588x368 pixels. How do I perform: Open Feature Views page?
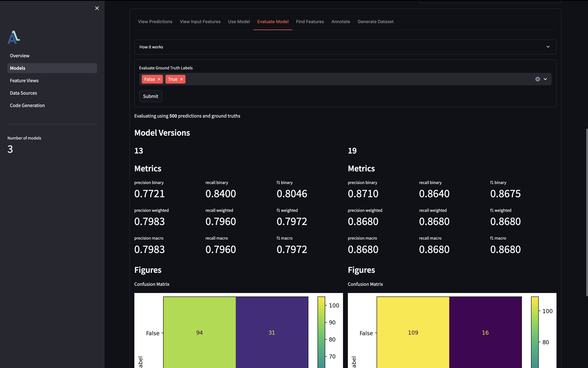pyautogui.click(x=24, y=81)
